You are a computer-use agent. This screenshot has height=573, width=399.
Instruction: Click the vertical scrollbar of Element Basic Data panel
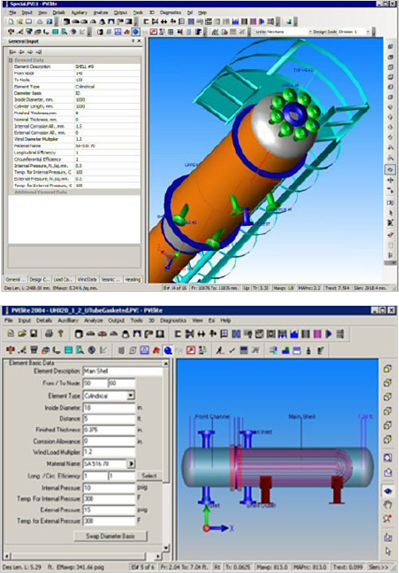tap(166, 455)
